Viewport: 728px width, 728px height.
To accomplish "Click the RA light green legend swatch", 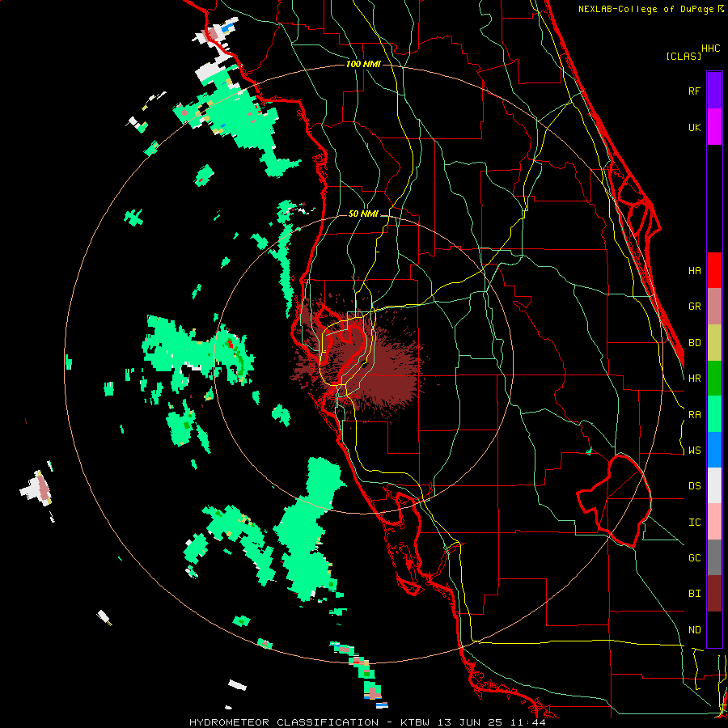I will (714, 414).
